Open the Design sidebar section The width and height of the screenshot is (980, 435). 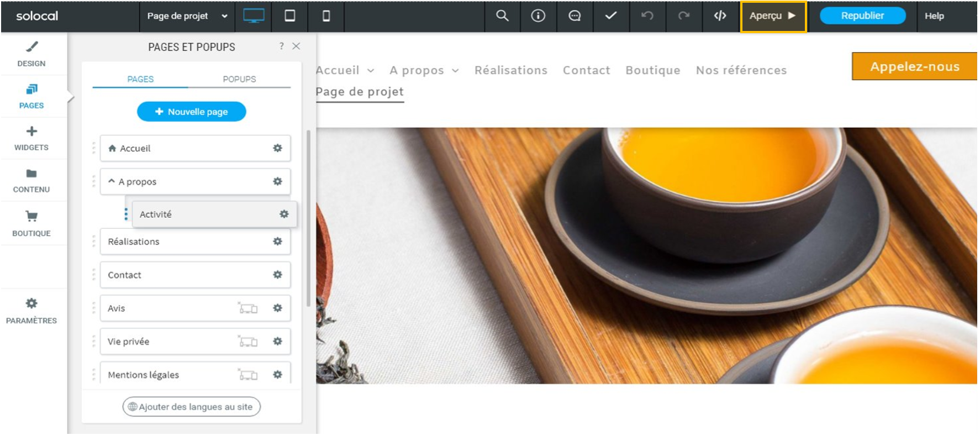click(31, 54)
